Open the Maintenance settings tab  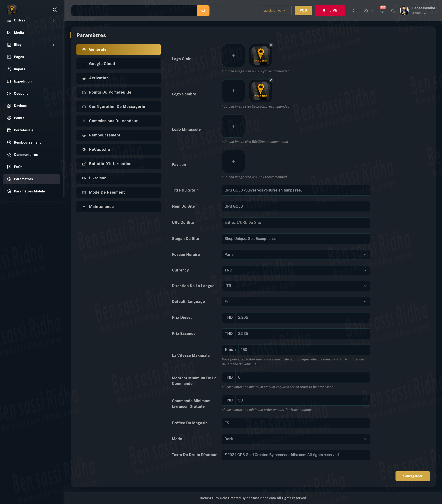click(118, 207)
